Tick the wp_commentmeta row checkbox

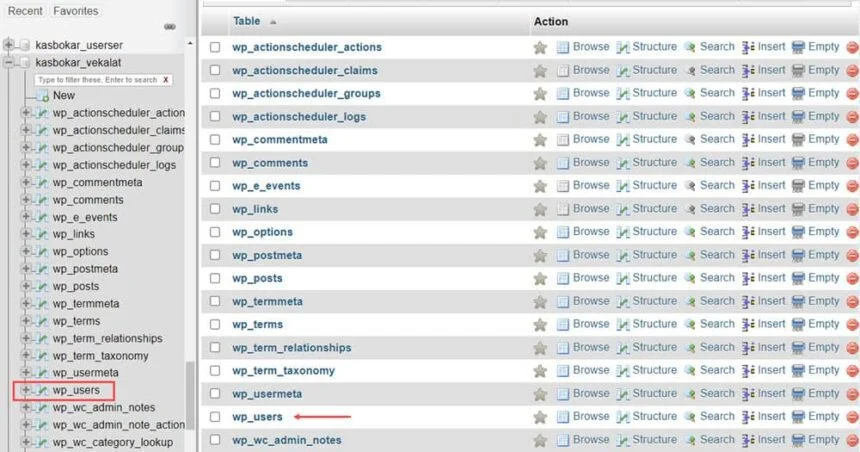[215, 139]
